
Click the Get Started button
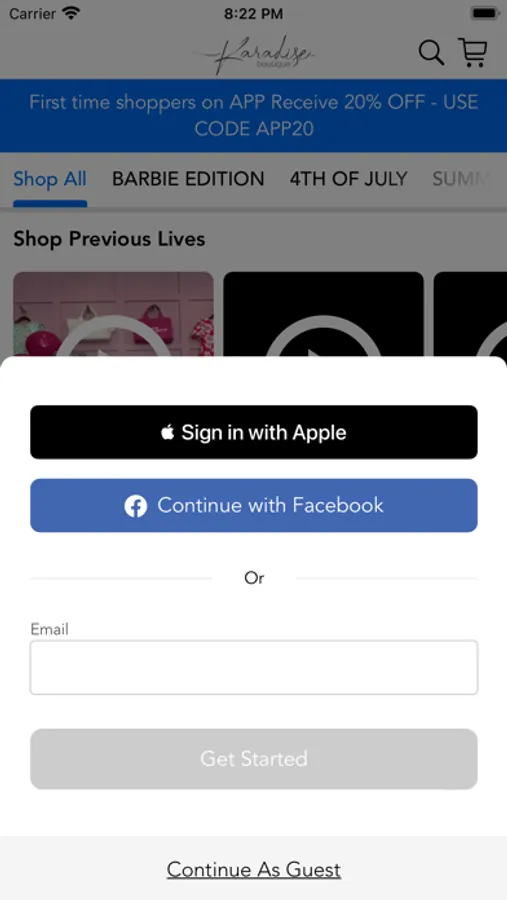tap(254, 759)
